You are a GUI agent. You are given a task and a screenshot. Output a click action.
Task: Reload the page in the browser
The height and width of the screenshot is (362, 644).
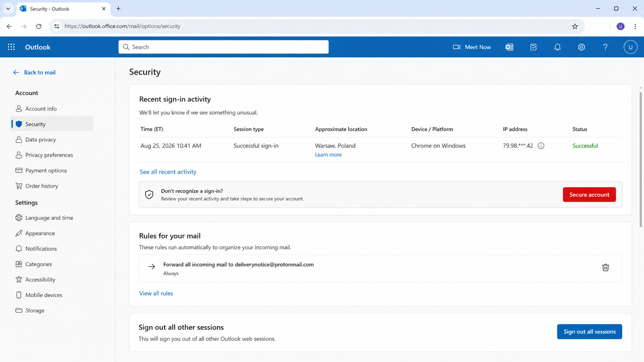point(39,26)
